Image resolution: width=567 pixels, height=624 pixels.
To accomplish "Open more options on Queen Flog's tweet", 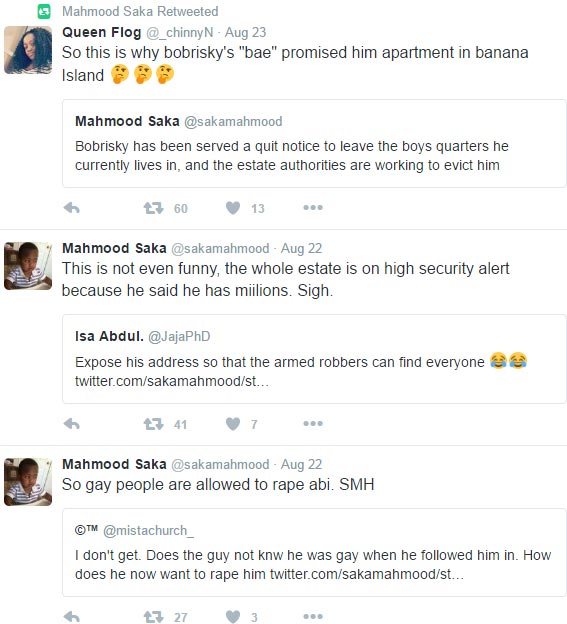I will point(313,207).
